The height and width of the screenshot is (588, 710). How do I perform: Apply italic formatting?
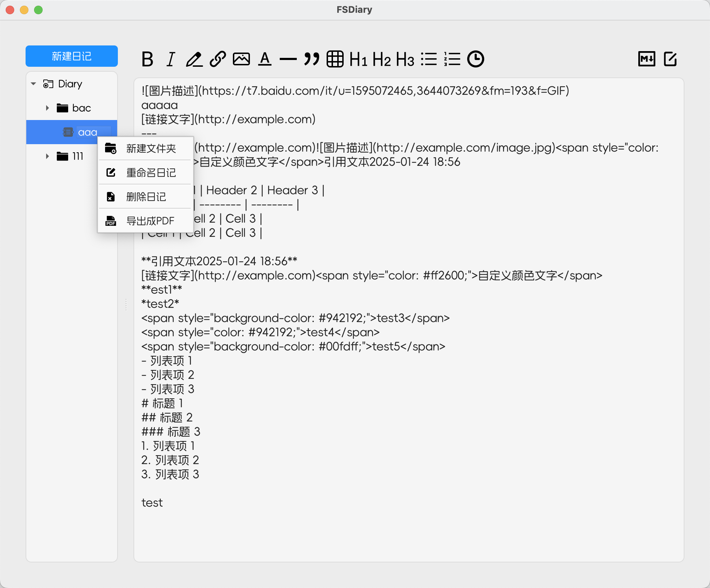[x=170, y=59]
